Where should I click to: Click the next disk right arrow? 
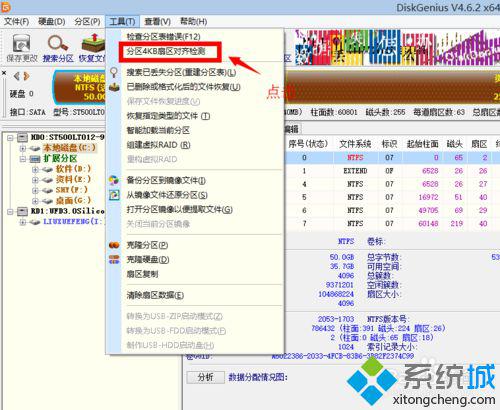click(27, 76)
